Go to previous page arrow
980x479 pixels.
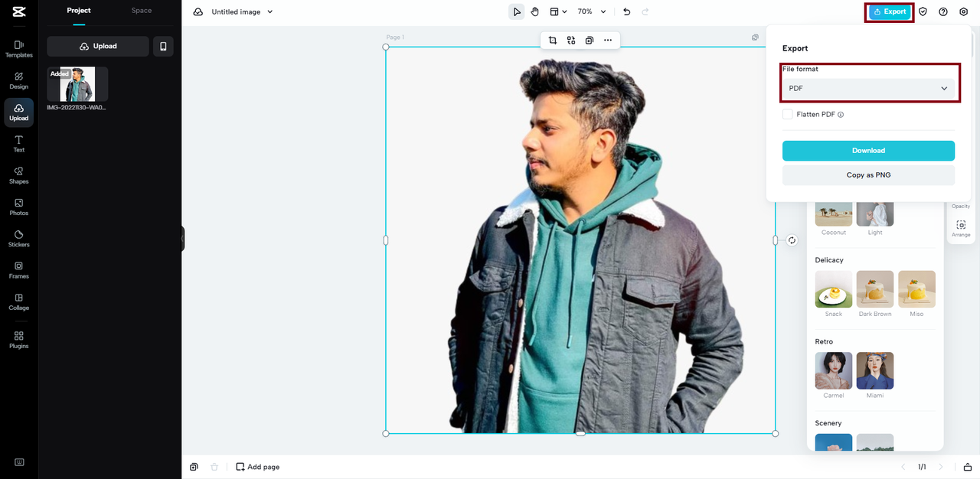[x=903, y=467]
